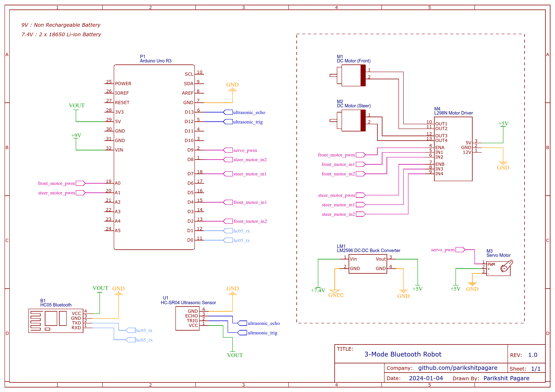Select the Vout pin label on LM2596

(381, 259)
